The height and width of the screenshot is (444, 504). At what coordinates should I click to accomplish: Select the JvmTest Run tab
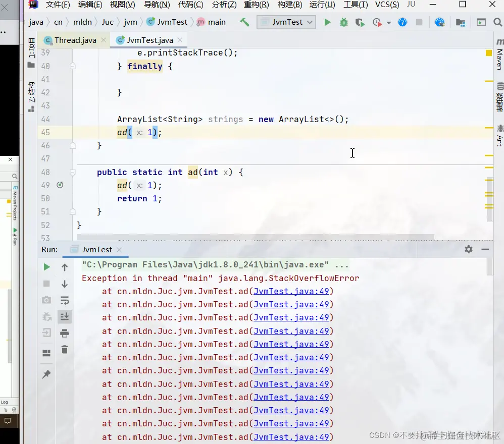[x=96, y=249]
